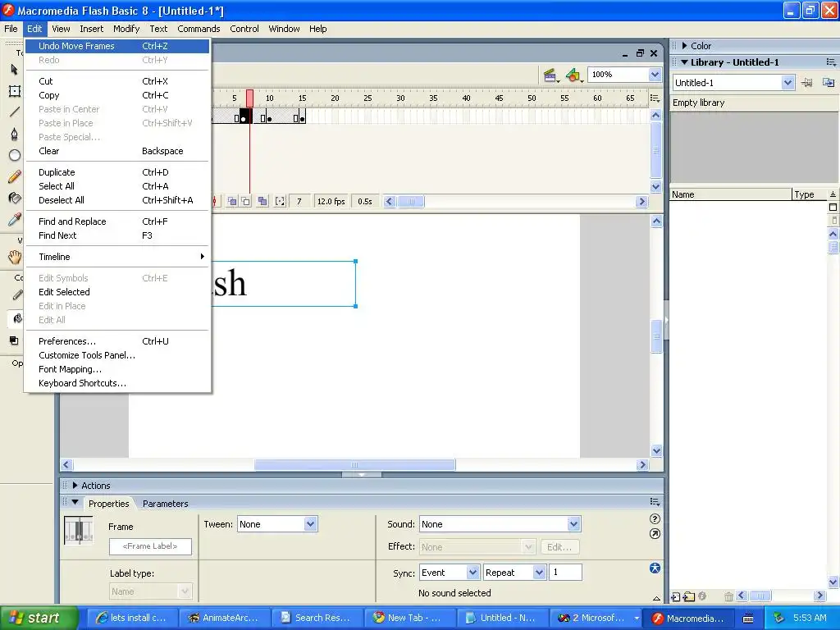
Task: Select the Pencil tool
Action: tap(14, 177)
